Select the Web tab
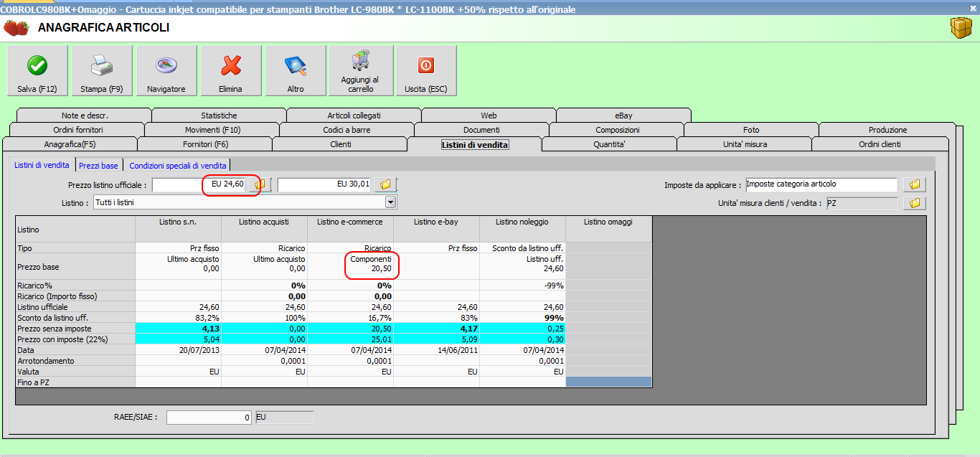Viewport: 980px width, 457px height. pos(489,115)
